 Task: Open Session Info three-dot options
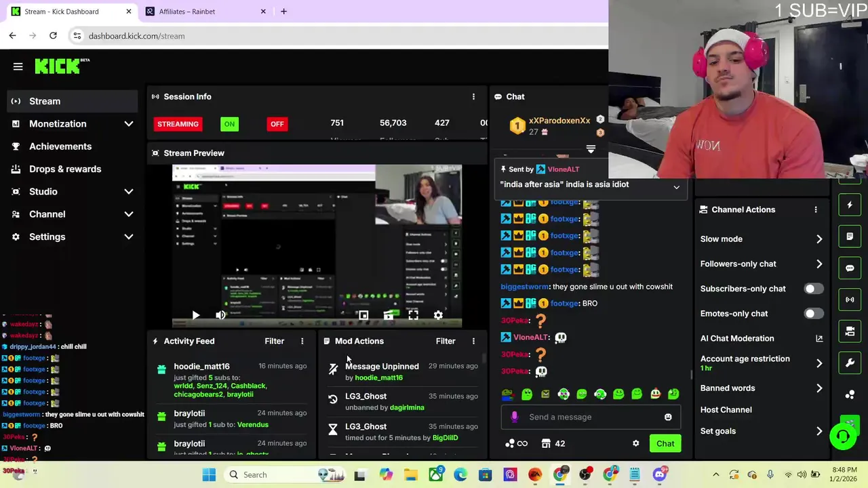pos(473,97)
